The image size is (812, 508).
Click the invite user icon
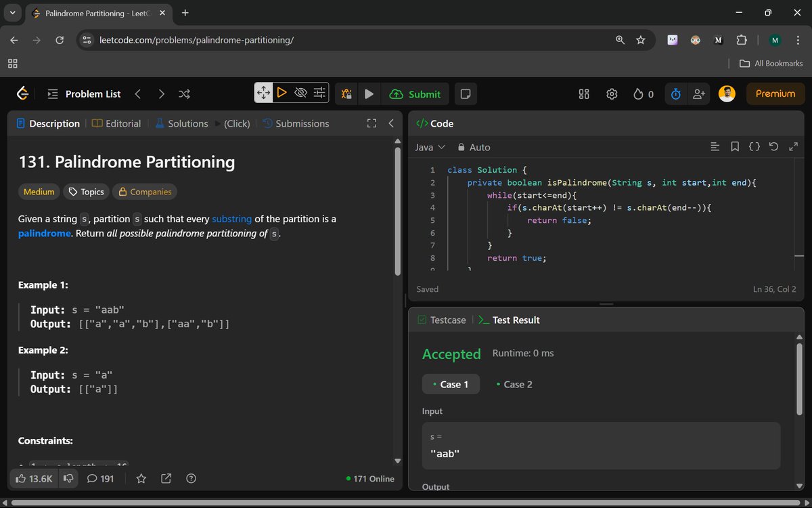[699, 94]
